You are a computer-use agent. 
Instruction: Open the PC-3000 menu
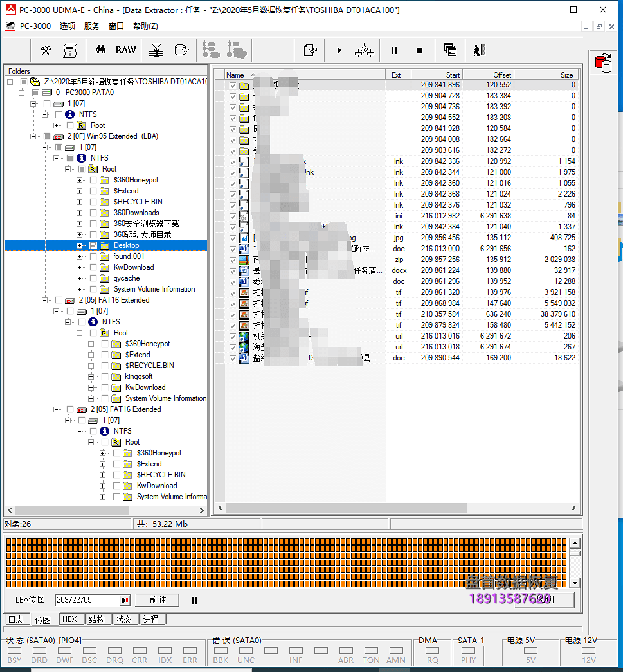[x=35, y=26]
